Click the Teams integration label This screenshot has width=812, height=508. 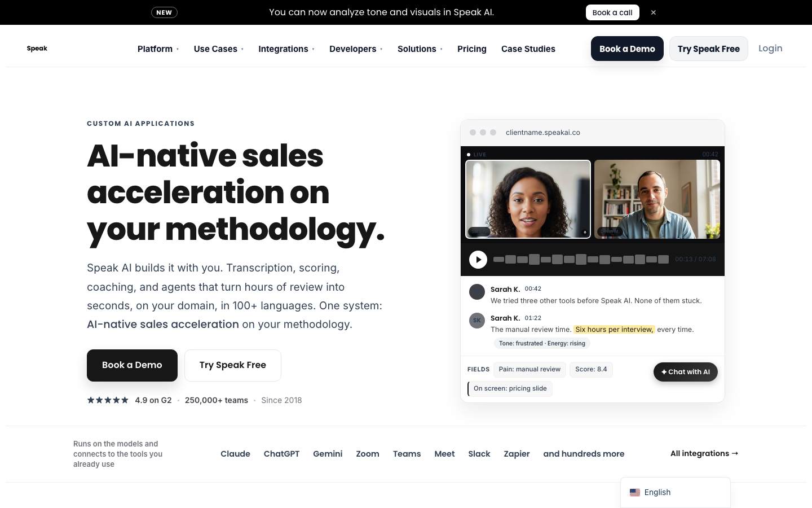(x=407, y=454)
